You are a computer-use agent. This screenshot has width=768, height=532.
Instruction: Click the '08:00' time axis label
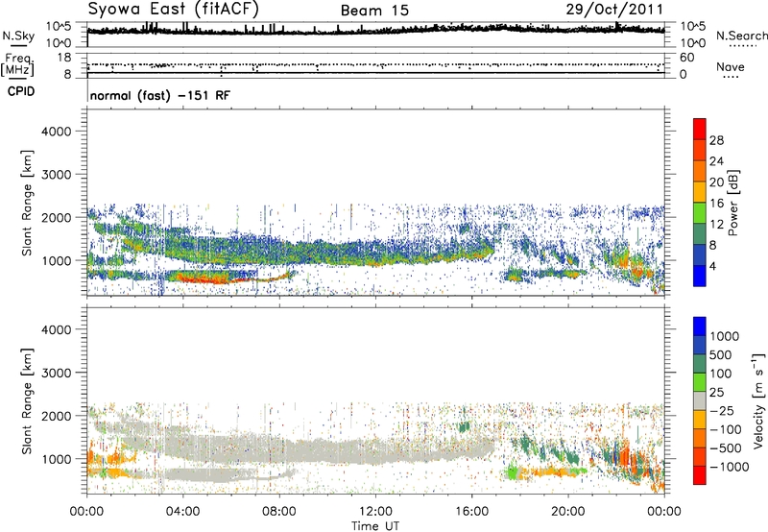pos(279,512)
